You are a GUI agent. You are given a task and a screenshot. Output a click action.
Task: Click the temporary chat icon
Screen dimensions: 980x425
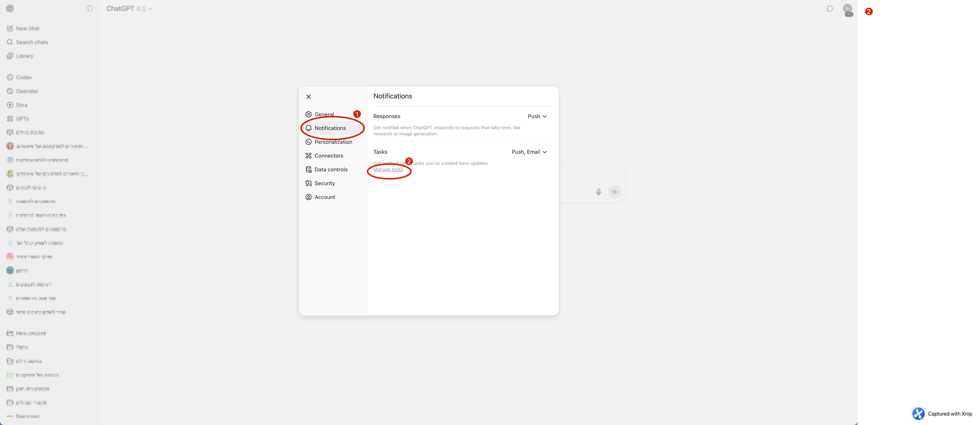[x=830, y=9]
